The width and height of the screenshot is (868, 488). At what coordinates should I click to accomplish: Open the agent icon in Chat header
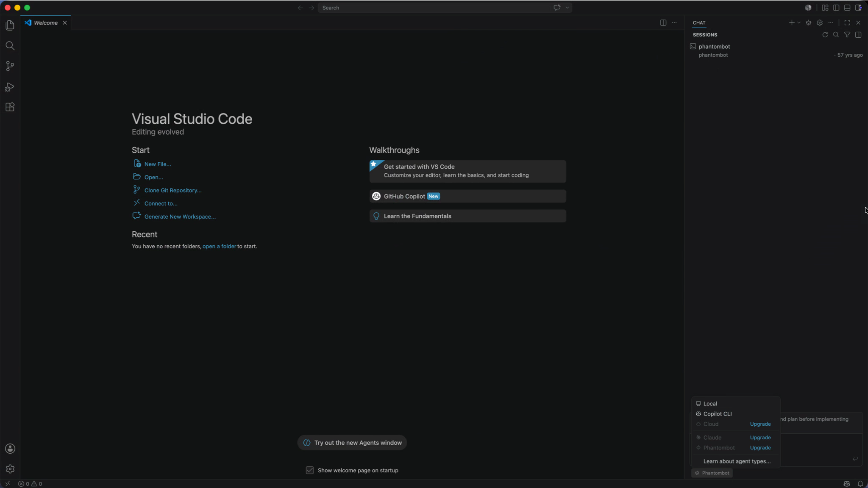809,23
